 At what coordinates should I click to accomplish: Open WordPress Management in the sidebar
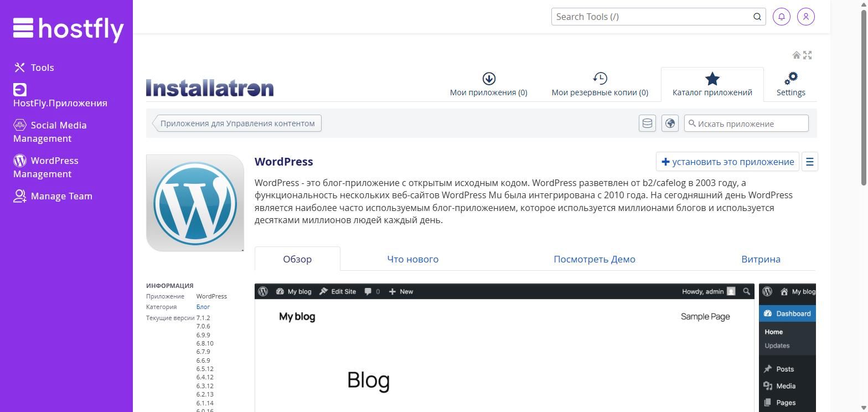coord(46,167)
